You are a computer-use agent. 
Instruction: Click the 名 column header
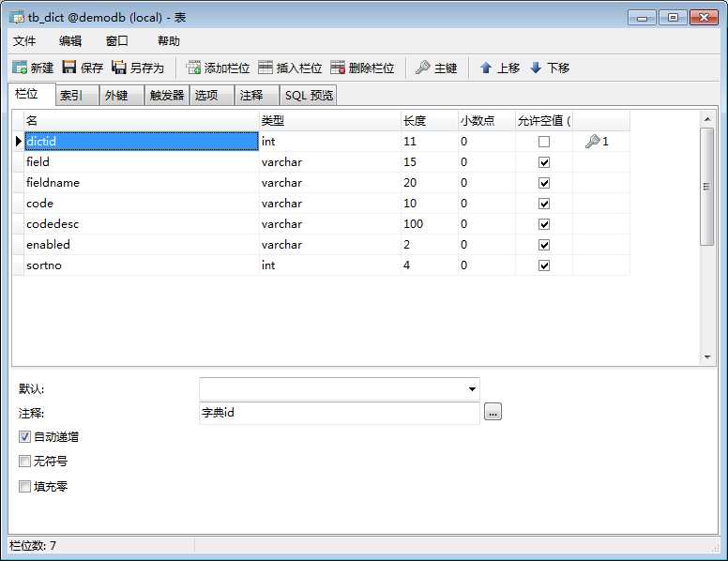pyautogui.click(x=141, y=121)
